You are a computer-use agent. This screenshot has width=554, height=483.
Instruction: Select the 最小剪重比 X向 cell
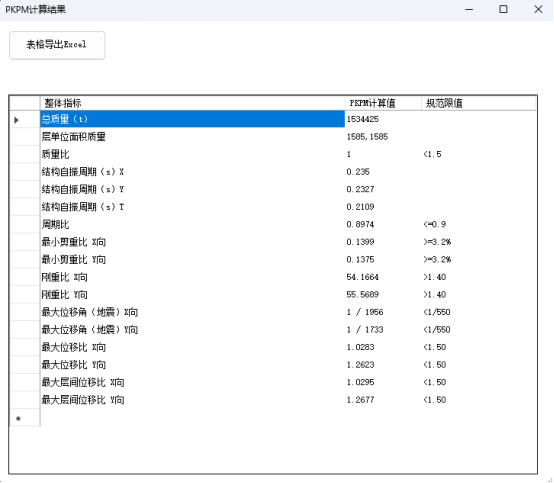pyautogui.click(x=193, y=242)
